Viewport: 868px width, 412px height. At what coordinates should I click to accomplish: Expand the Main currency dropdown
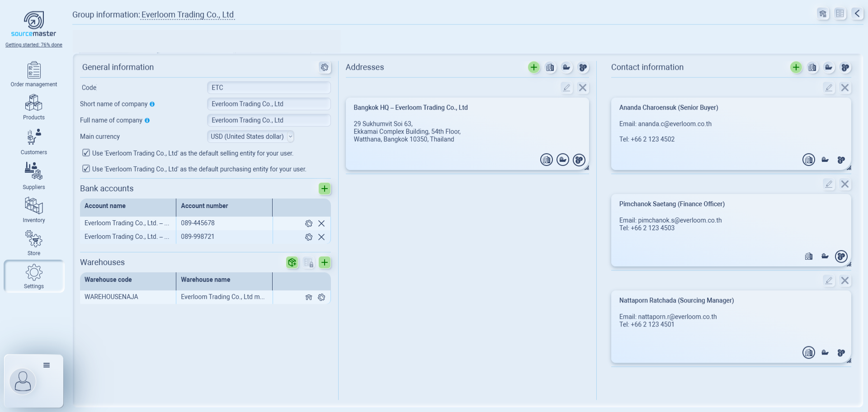290,137
